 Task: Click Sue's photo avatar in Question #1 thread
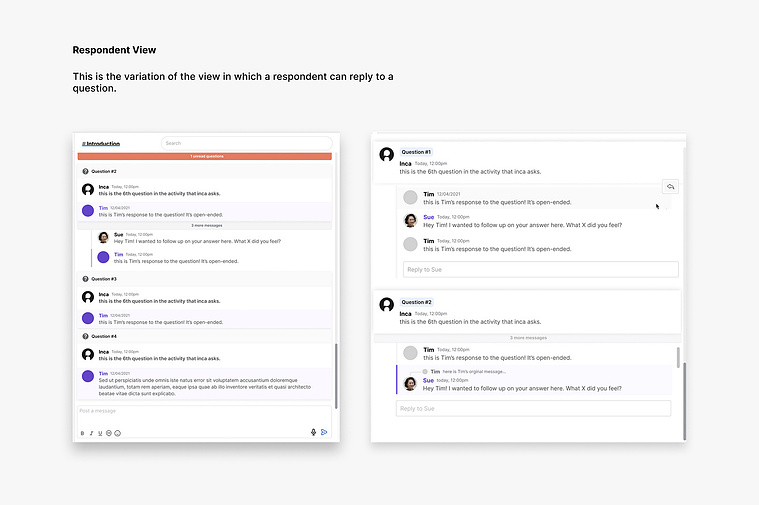pyautogui.click(x=410, y=220)
